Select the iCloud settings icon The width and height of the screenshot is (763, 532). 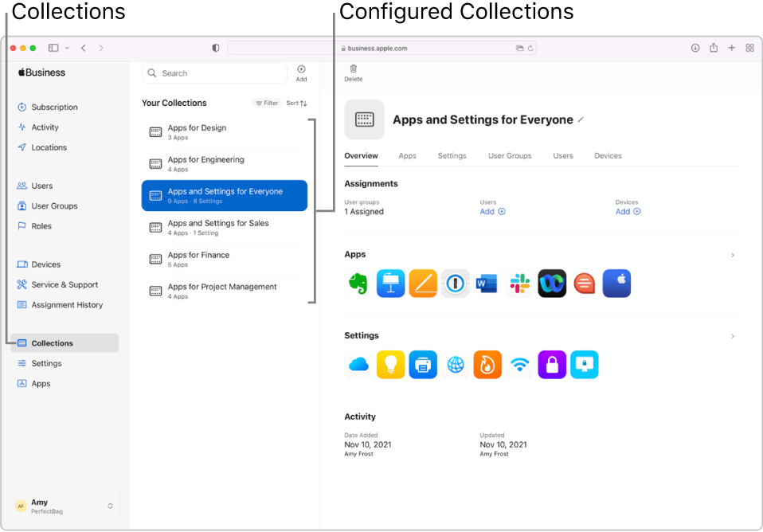pyautogui.click(x=358, y=364)
